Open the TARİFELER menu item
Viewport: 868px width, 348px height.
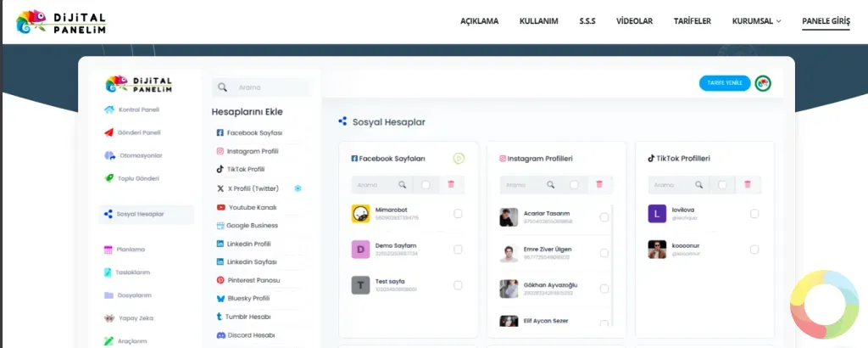pyautogui.click(x=693, y=21)
